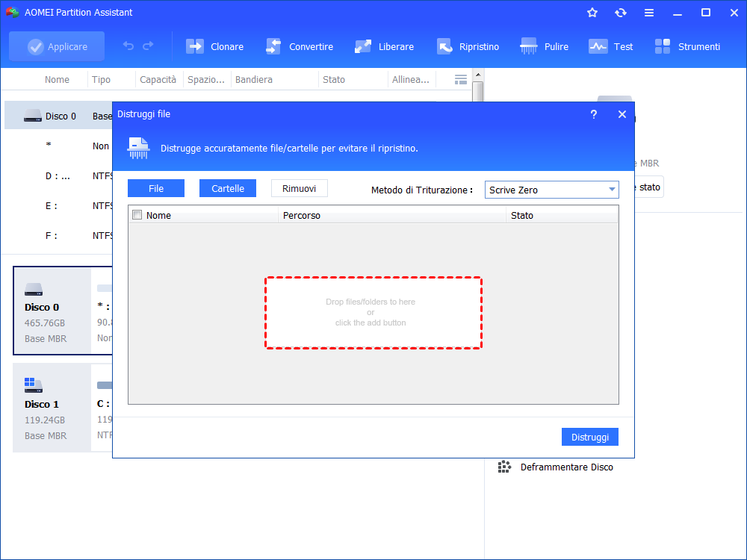Click the Stato column header in disk list

(333, 80)
